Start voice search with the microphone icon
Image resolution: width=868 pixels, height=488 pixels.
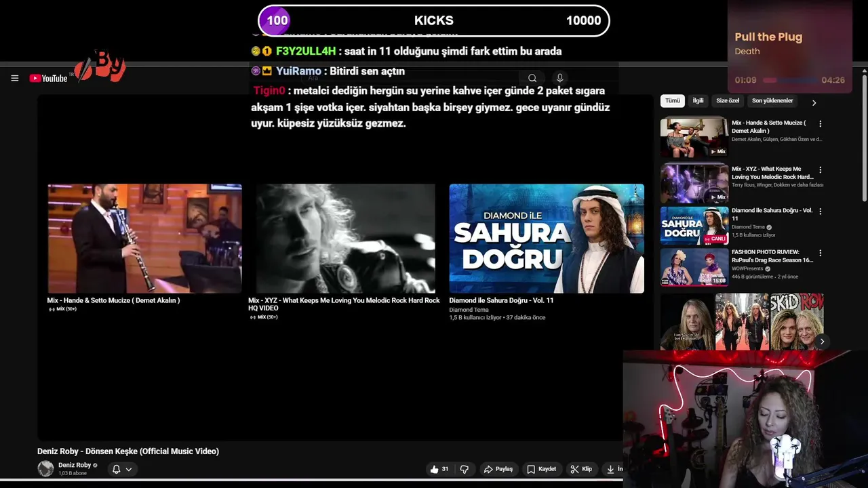coord(559,78)
